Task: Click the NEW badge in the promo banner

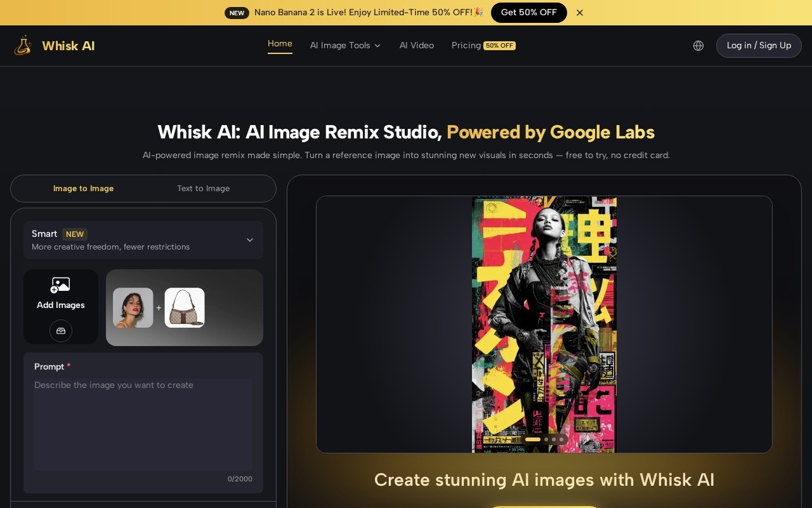Action: click(237, 13)
